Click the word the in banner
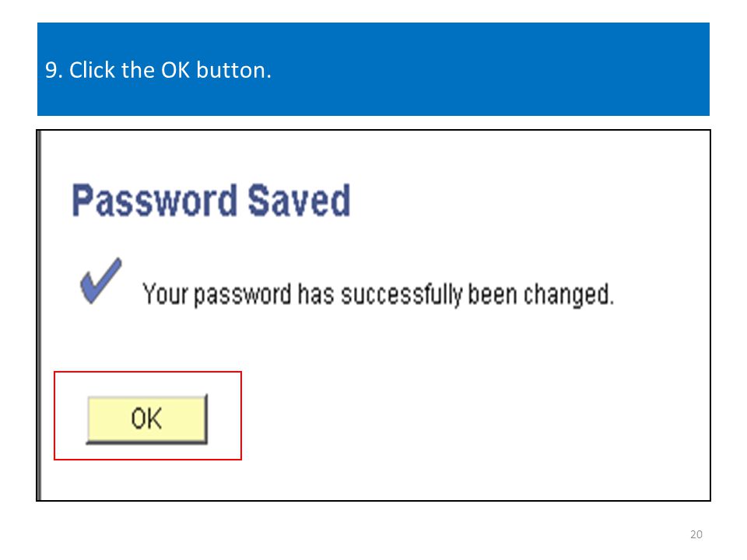 [139, 70]
